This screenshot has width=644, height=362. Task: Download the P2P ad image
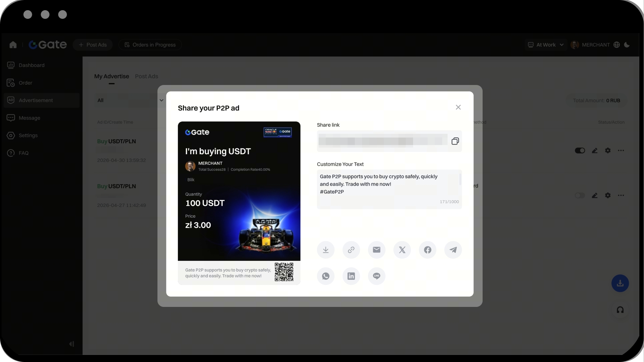coord(326,250)
